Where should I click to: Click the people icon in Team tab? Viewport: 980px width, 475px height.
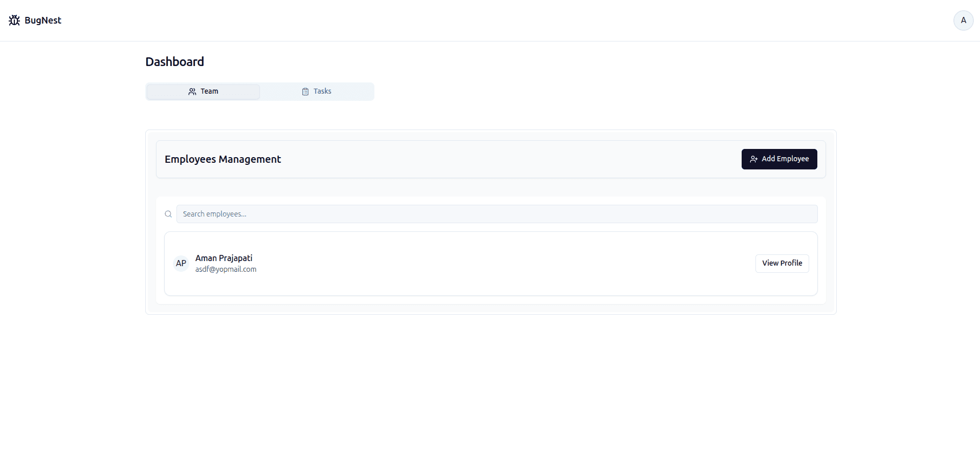[192, 92]
